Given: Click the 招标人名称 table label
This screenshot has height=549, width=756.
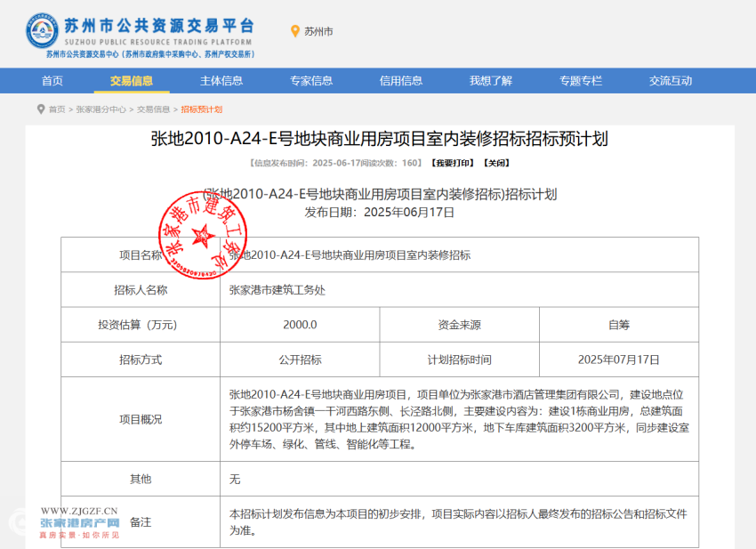Looking at the screenshot, I should 141,290.
